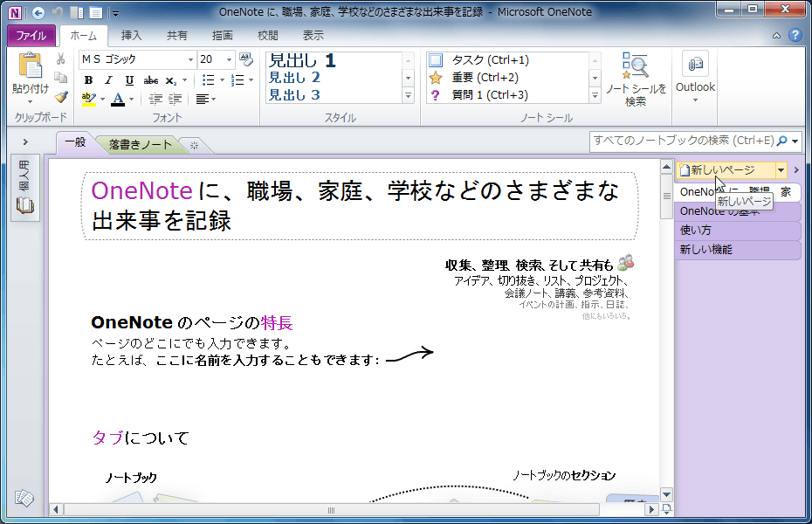Toggle strikethrough formatting
This screenshot has height=524, width=812.
[x=151, y=80]
